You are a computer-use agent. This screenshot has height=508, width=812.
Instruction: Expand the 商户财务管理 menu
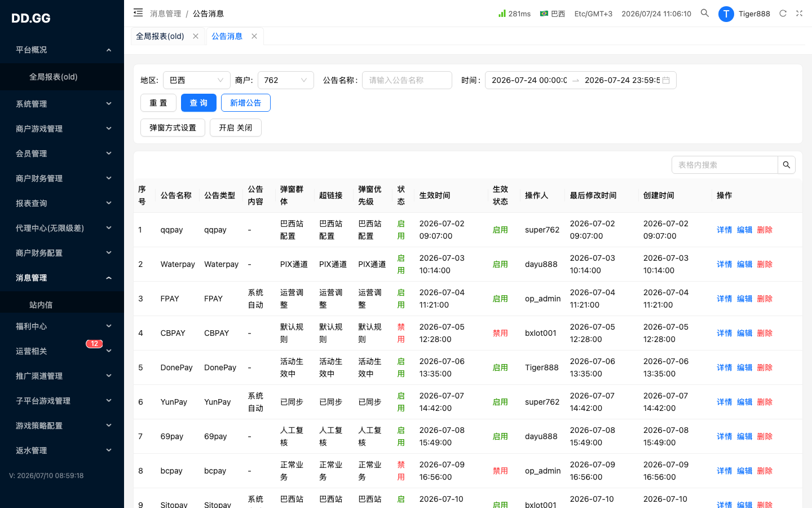(62, 178)
